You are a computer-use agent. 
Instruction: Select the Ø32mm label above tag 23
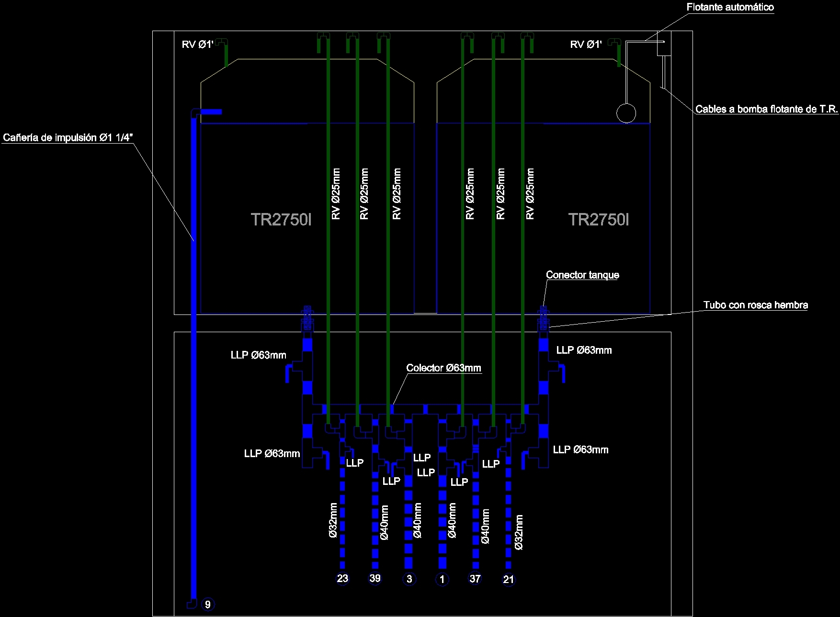tap(333, 520)
